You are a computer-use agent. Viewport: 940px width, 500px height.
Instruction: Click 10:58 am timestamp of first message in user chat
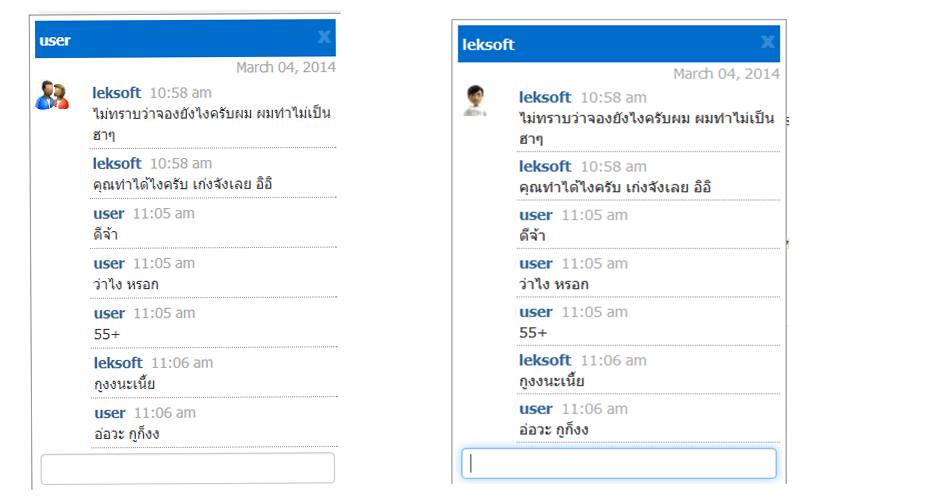(x=180, y=93)
